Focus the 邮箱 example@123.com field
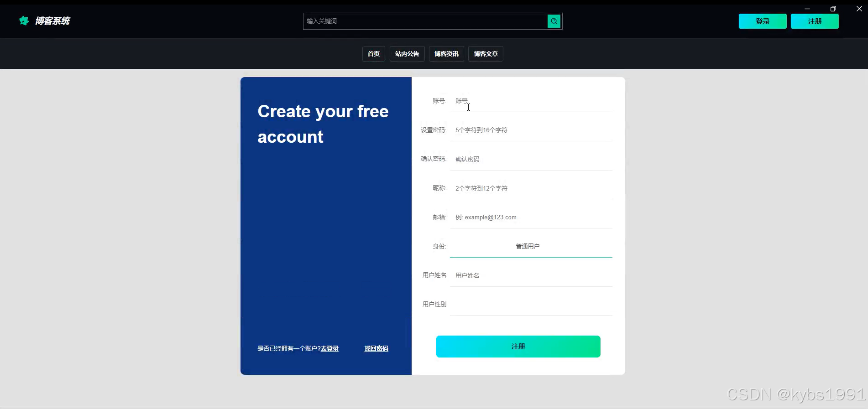The height and width of the screenshot is (409, 868). pos(531,217)
